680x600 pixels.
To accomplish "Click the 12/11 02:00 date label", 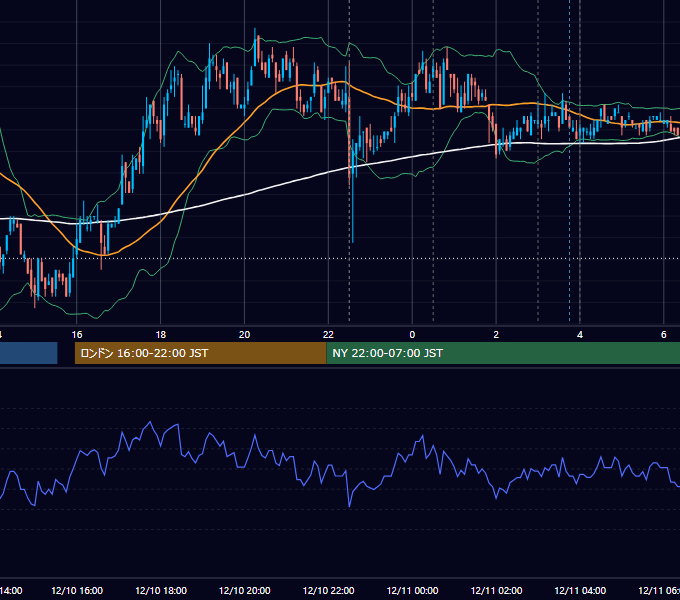I will [x=497, y=590].
